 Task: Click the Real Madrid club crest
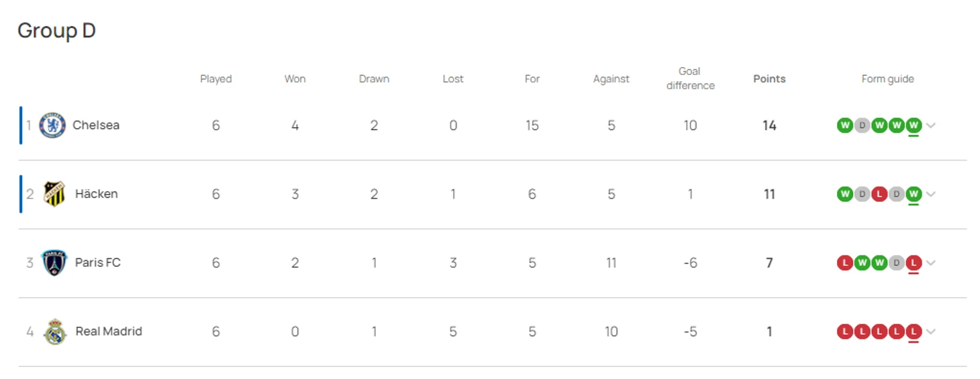(55, 331)
